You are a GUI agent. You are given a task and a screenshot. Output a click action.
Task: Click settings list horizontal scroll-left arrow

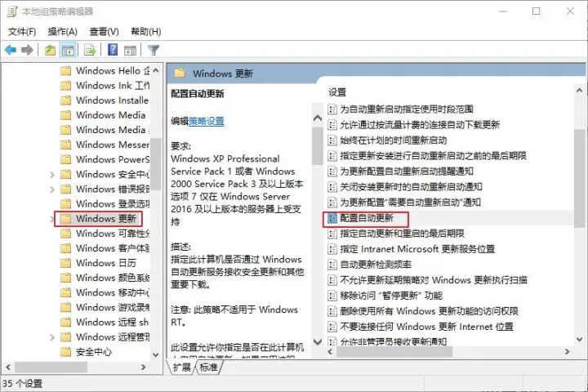330,352
